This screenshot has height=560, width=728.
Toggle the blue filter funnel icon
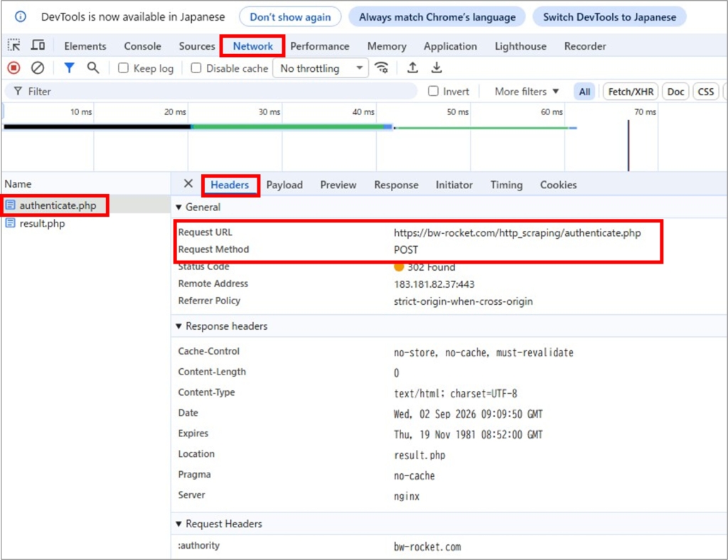click(x=69, y=68)
